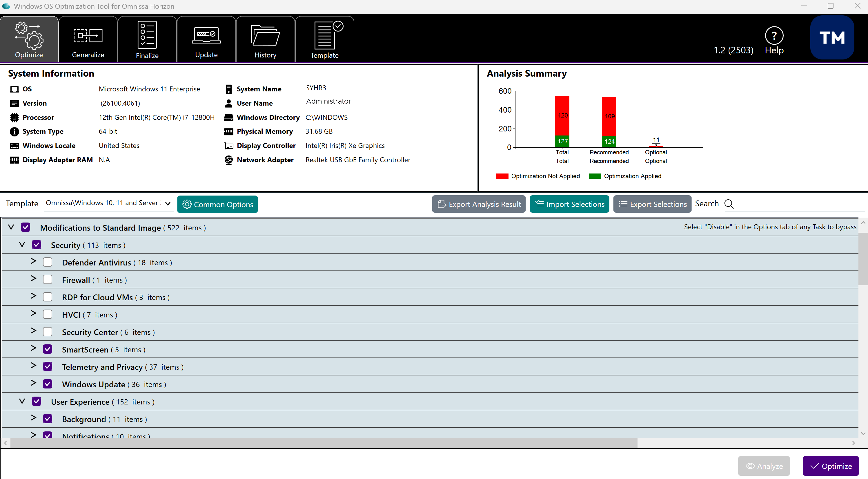Uncheck the Background group checkbox
Image resolution: width=868 pixels, height=479 pixels.
click(48, 419)
